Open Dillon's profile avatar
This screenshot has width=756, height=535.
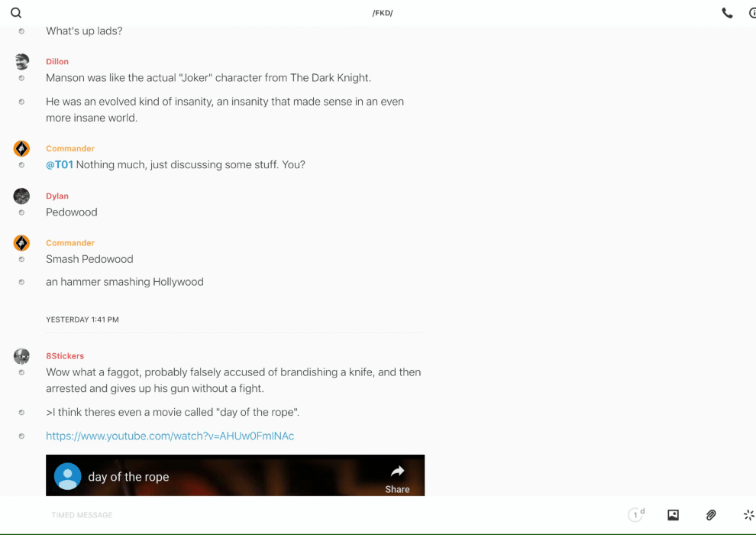tap(21, 61)
